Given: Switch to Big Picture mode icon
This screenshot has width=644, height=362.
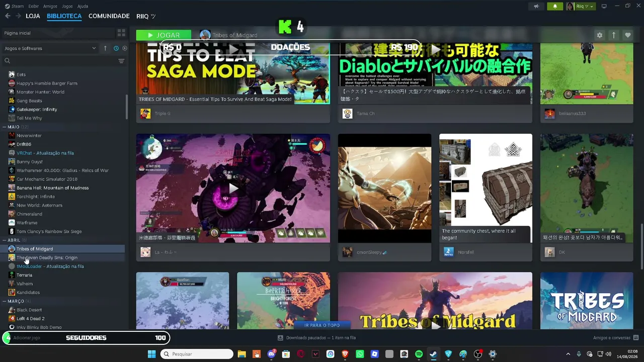Looking at the screenshot, I should 604,6.
